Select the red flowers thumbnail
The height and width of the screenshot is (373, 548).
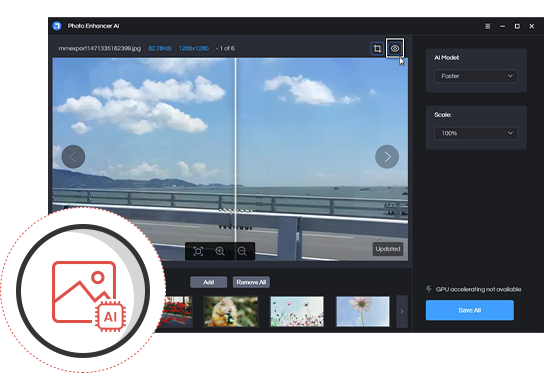click(x=177, y=311)
